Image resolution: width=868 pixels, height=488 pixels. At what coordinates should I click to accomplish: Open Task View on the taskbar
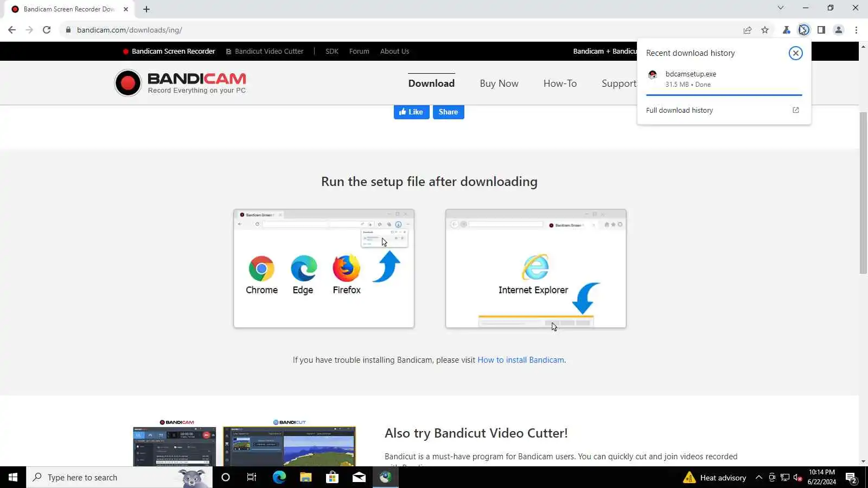click(x=252, y=477)
